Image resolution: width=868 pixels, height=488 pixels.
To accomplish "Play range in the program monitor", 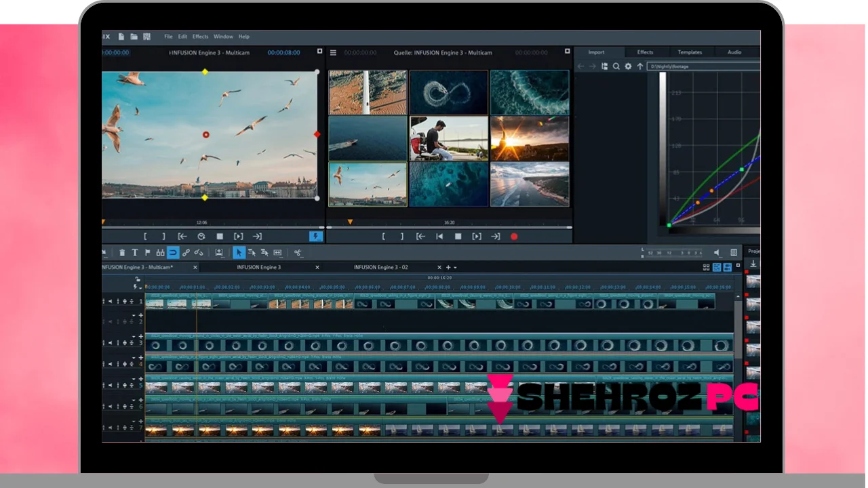I will click(x=238, y=237).
